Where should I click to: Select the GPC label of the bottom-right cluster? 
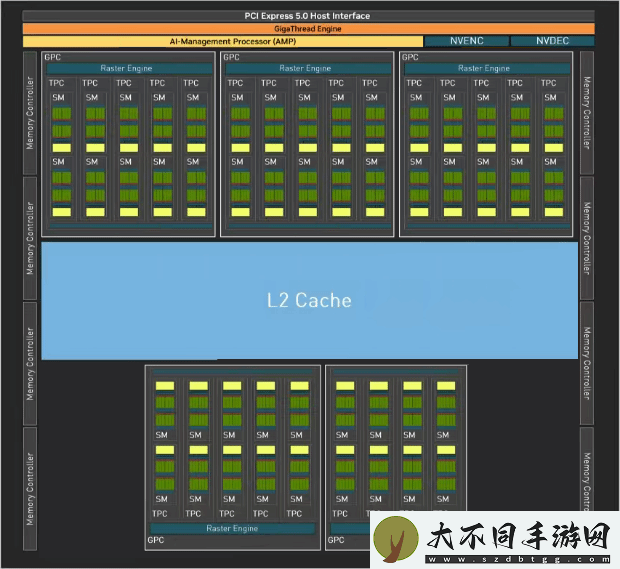point(336,540)
